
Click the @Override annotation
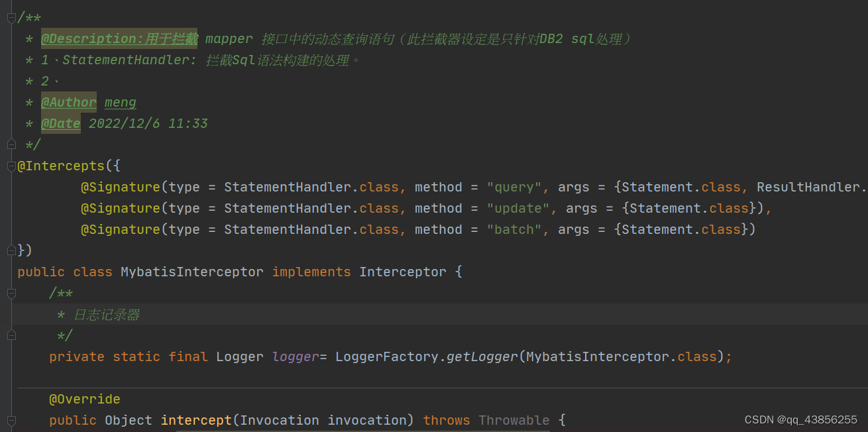(x=85, y=398)
